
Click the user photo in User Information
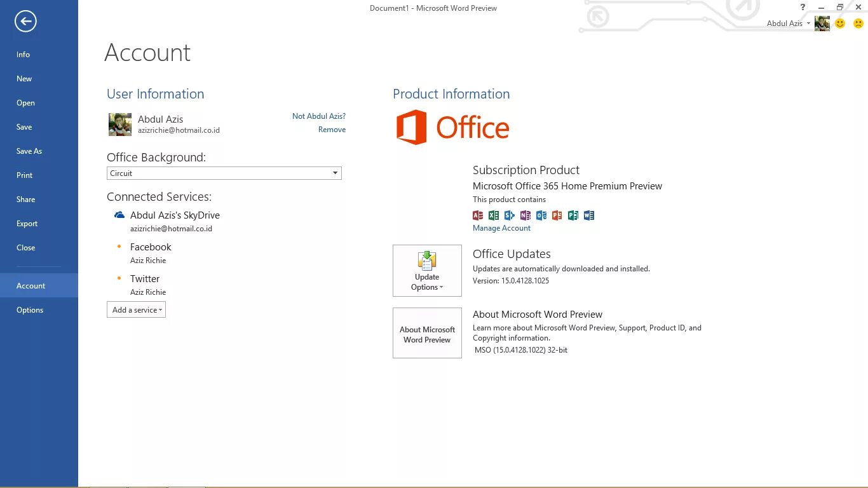click(x=120, y=125)
